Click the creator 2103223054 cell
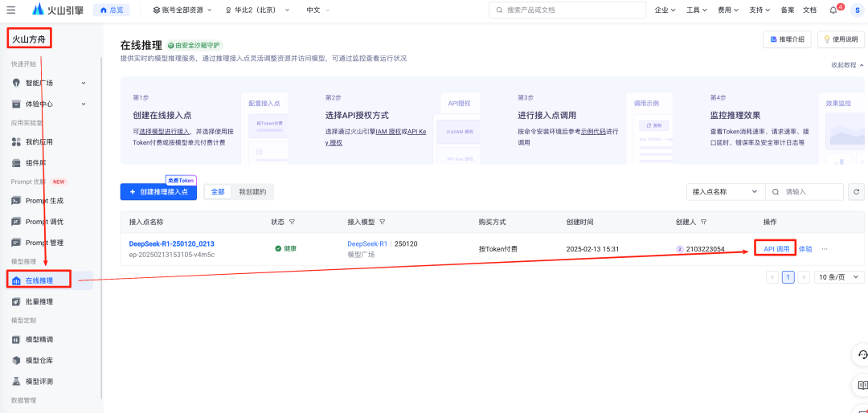Viewport: 868px width, 413px height. coord(700,249)
